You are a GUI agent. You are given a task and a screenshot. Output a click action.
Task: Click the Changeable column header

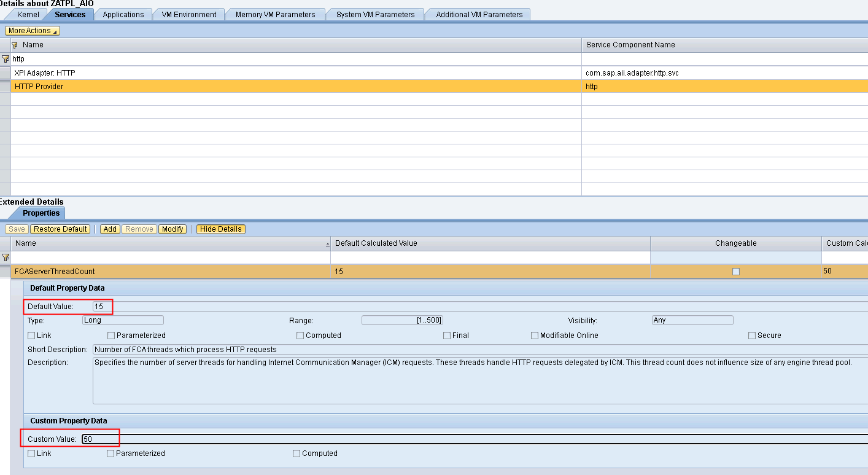[736, 243]
